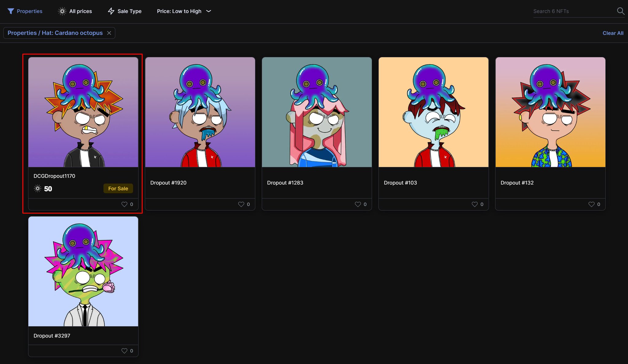This screenshot has height=364, width=628.
Task: Like Dropout #1920 with the heart
Action: (x=241, y=204)
